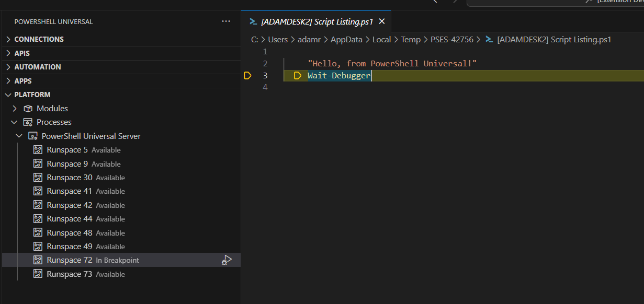Collapse the PowerShell Universal Server node
Image resolution: width=644 pixels, height=304 pixels.
pyautogui.click(x=19, y=136)
